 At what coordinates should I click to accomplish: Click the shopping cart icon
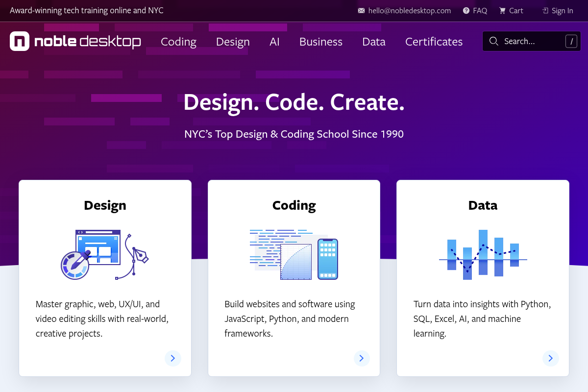pyautogui.click(x=502, y=11)
